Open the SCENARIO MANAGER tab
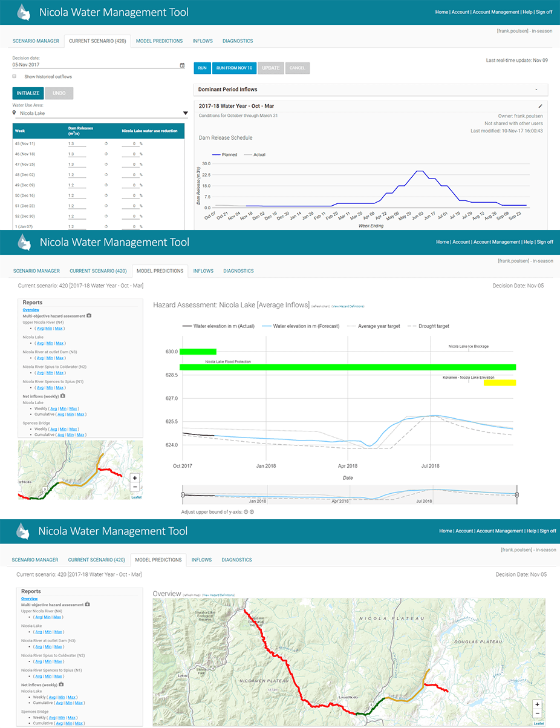The image size is (560, 728). (x=36, y=41)
